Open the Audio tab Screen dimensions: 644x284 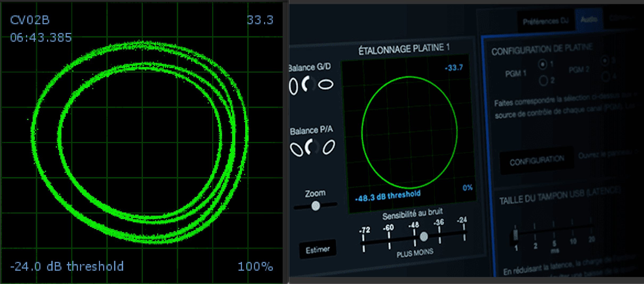coord(589,19)
